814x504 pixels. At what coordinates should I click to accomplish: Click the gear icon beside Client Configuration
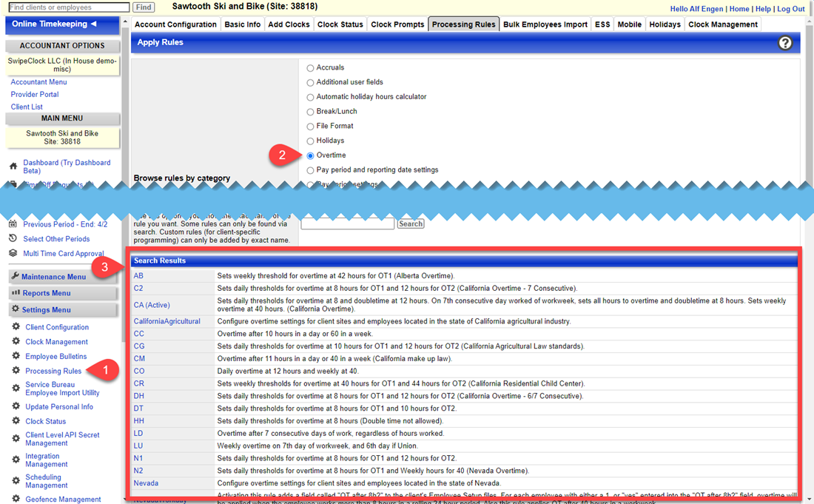(16, 326)
